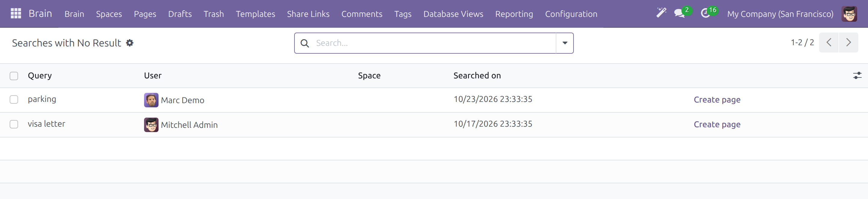Click the Mitchell Admin user name

click(x=189, y=125)
